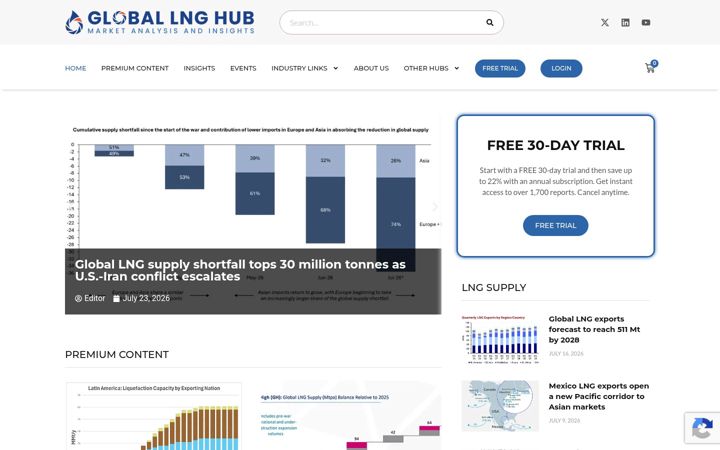720x450 pixels.
Task: Click the JULY 9, 2026 date
Action: point(564,421)
